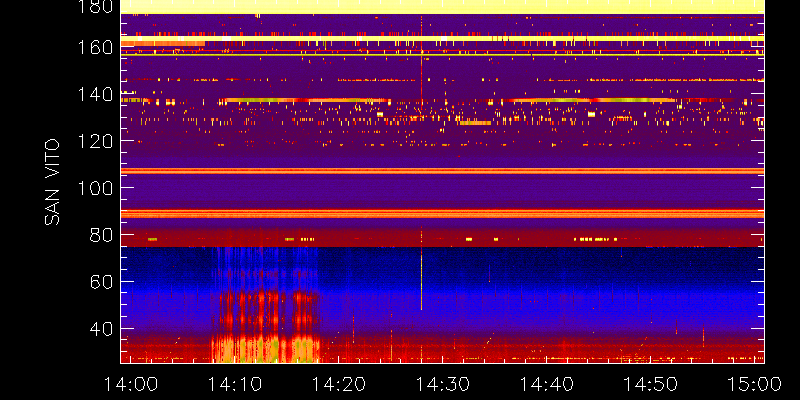Click the 120 frequency axis label
This screenshot has height=400, width=800.
tap(95, 141)
